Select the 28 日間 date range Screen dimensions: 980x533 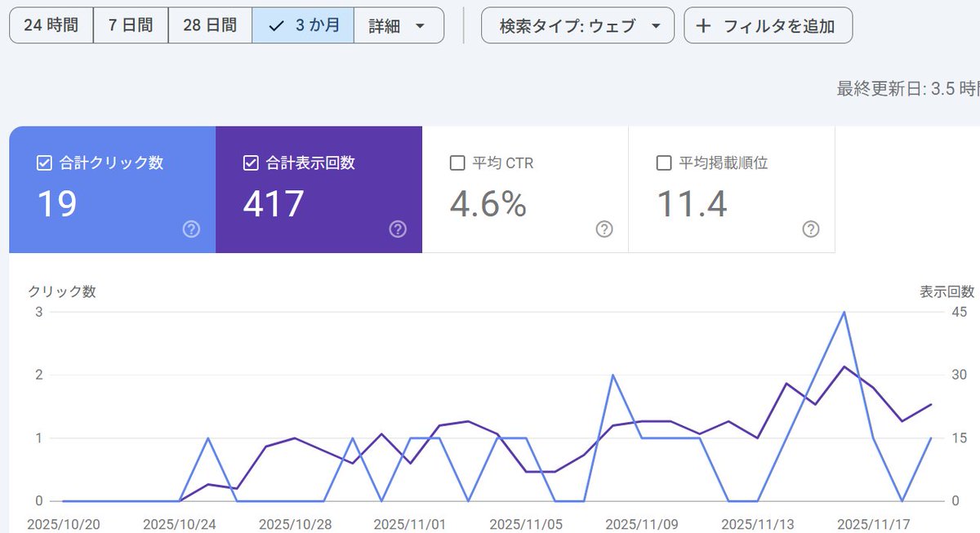(209, 25)
